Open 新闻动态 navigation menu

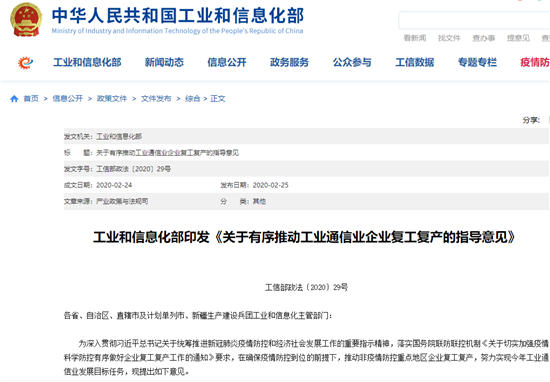[x=164, y=62]
